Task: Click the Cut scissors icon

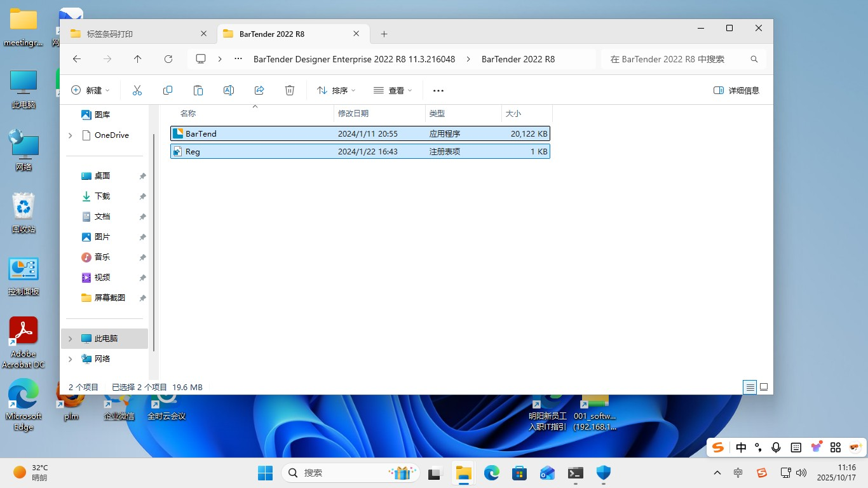Action: click(137, 90)
